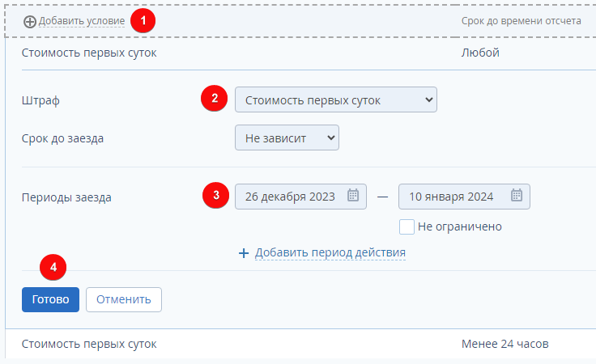Expand the Штраф dropdown
This screenshot has height=364, width=596.
(336, 100)
